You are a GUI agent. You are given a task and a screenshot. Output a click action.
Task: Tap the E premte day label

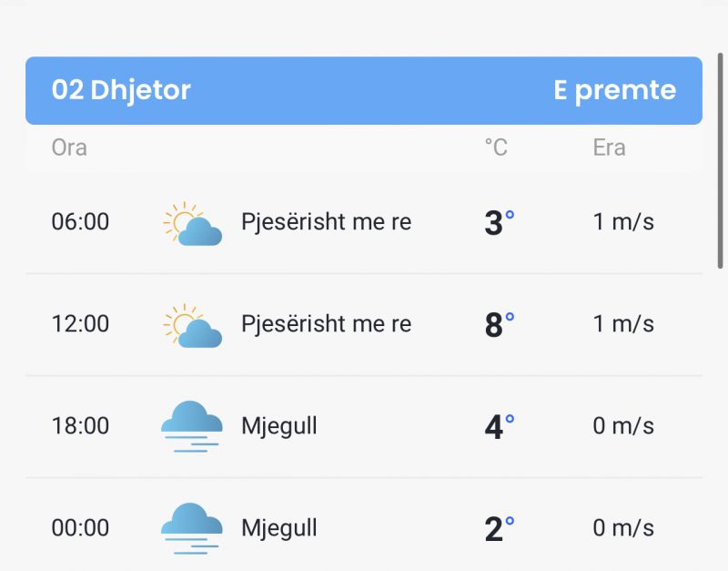coord(615,89)
